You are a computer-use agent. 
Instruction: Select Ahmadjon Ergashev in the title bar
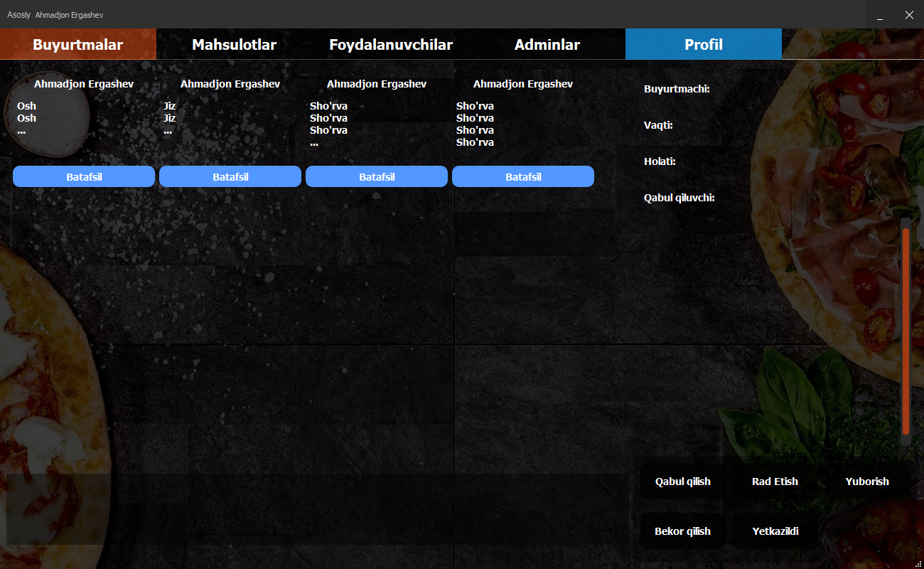(x=69, y=14)
